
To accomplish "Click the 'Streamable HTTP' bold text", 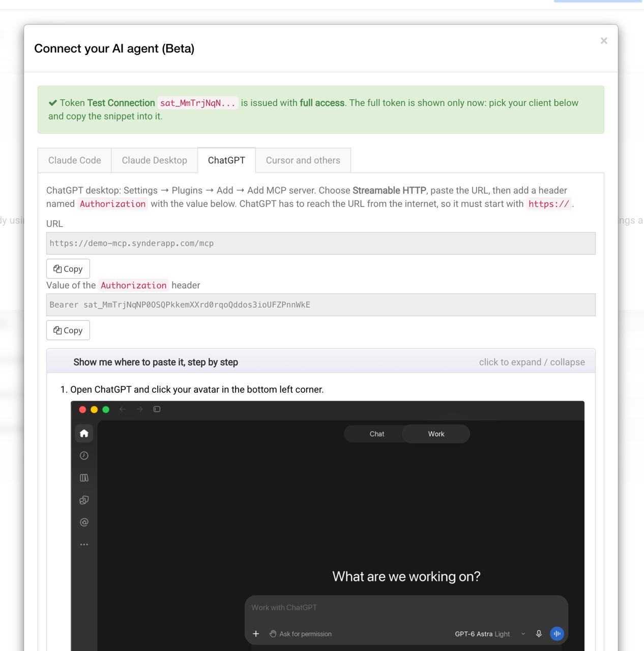I will [389, 190].
